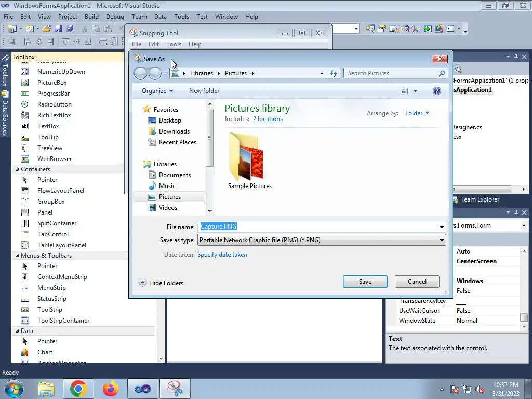This screenshot has height=399, width=532.
Task: Select the Sample Pictures folder thumbnail
Action: (250, 161)
